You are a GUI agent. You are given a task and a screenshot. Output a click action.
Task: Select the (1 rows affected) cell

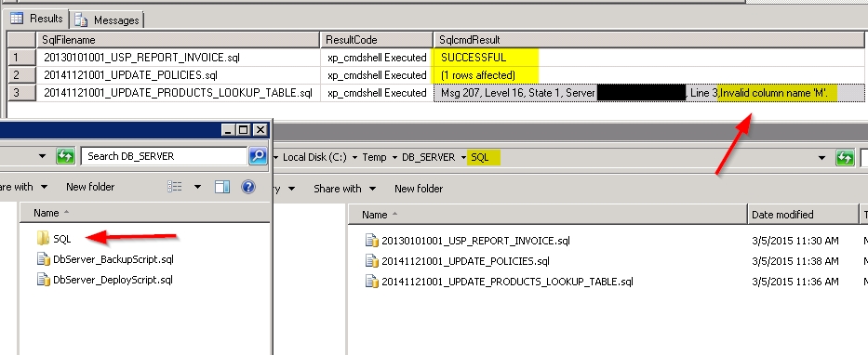click(648, 75)
